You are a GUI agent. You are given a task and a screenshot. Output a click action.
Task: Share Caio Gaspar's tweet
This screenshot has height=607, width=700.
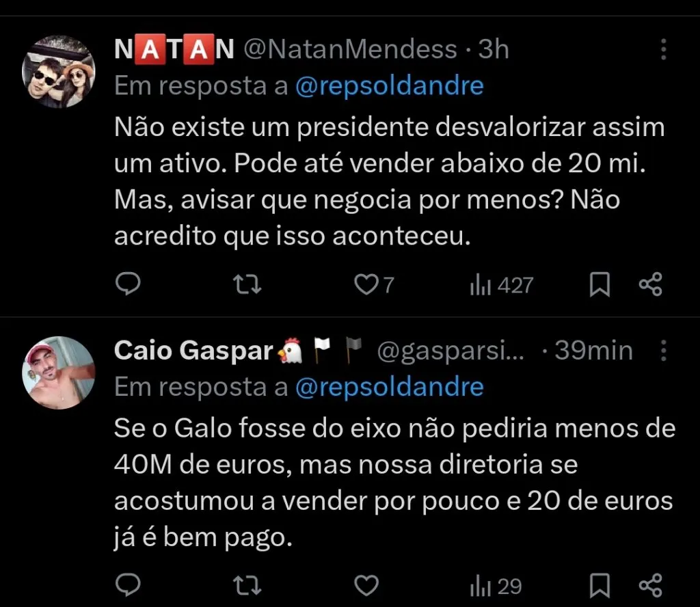[x=649, y=585]
